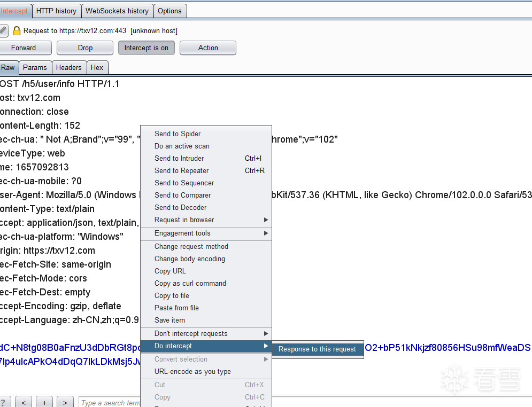Drop the intercepted request

pos(85,48)
